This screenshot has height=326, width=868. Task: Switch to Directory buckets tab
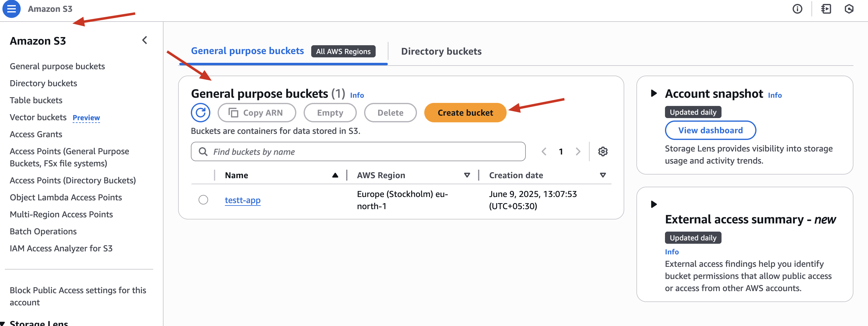[441, 52]
